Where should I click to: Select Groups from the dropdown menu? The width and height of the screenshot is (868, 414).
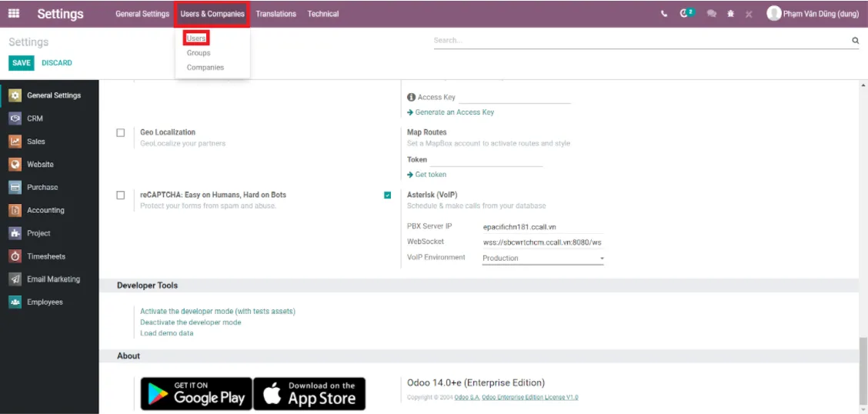pyautogui.click(x=199, y=53)
